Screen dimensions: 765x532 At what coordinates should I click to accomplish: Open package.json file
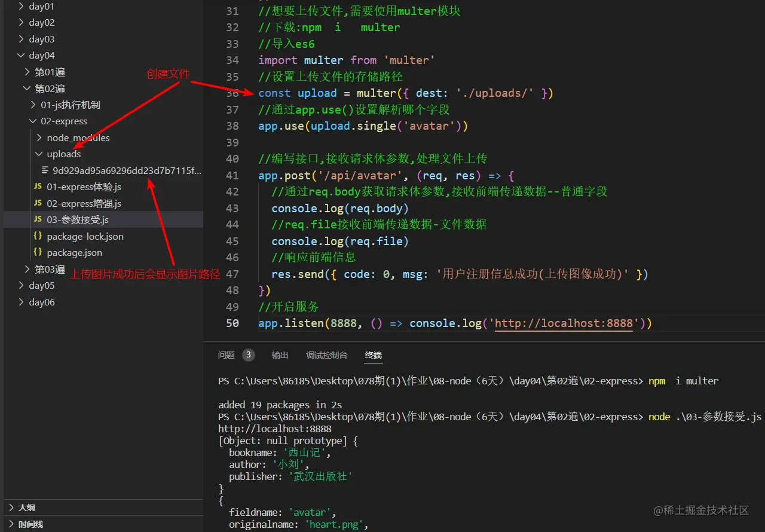[x=75, y=253]
